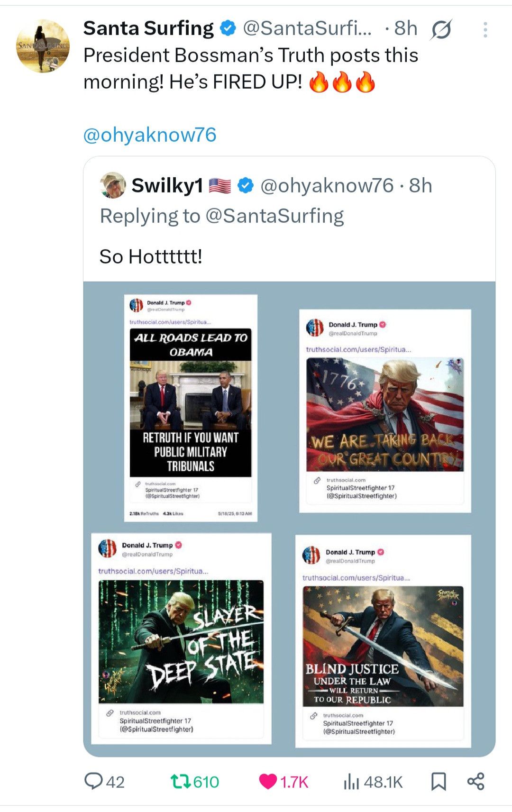
Task: Open Santa Surfing profile avatar
Action: click(x=43, y=46)
